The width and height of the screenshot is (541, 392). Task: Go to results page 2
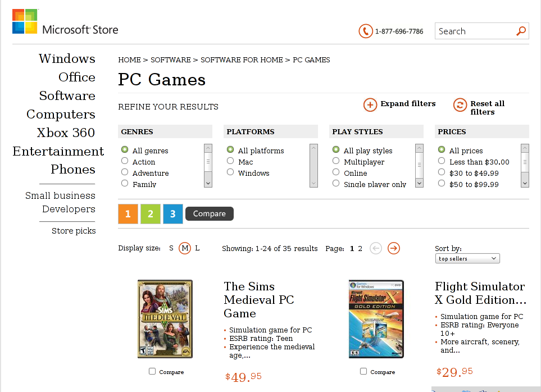[x=360, y=249]
